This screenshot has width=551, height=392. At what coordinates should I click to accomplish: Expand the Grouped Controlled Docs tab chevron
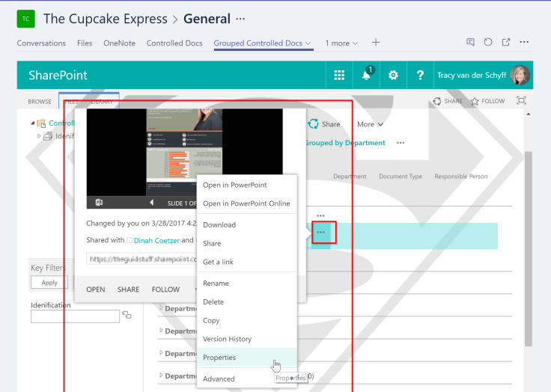click(308, 43)
